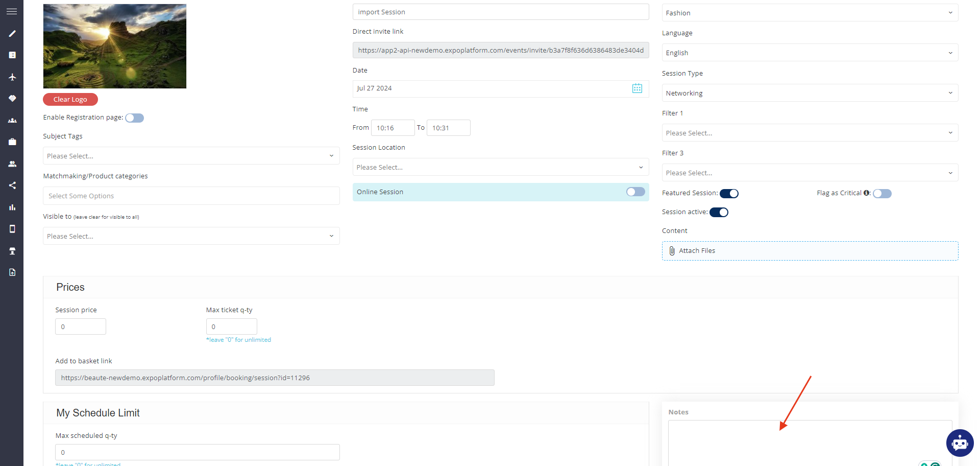Toggle the Online Session switch
This screenshot has width=980, height=466.
635,192
